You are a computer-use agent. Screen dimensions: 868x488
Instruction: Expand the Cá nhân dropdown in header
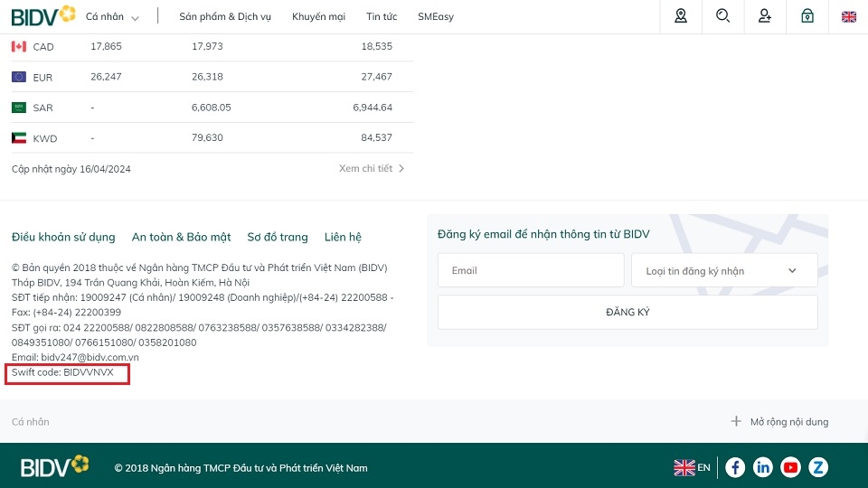pyautogui.click(x=113, y=17)
